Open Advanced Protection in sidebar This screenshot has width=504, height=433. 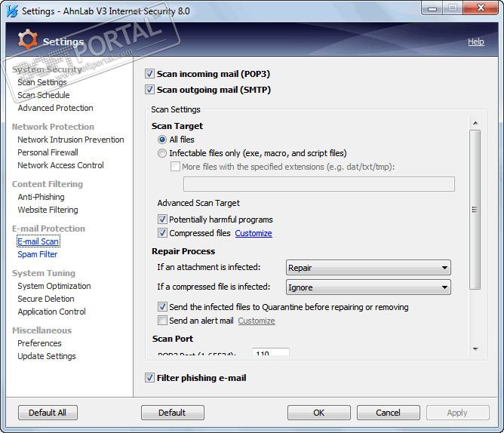(55, 108)
